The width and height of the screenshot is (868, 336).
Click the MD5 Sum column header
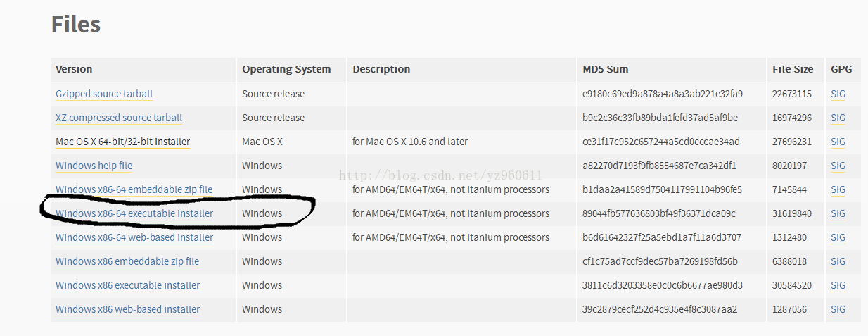tap(605, 69)
